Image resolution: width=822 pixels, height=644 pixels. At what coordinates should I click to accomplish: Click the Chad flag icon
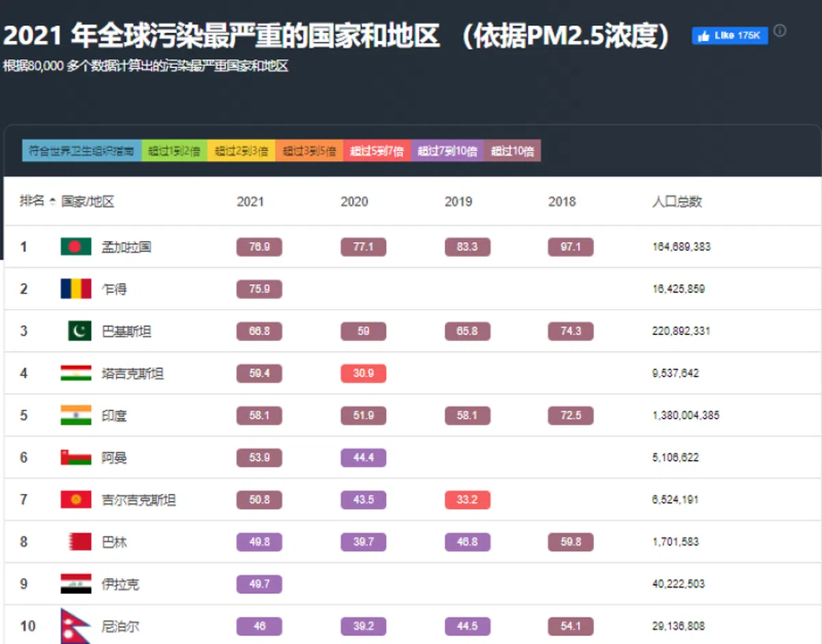75,289
